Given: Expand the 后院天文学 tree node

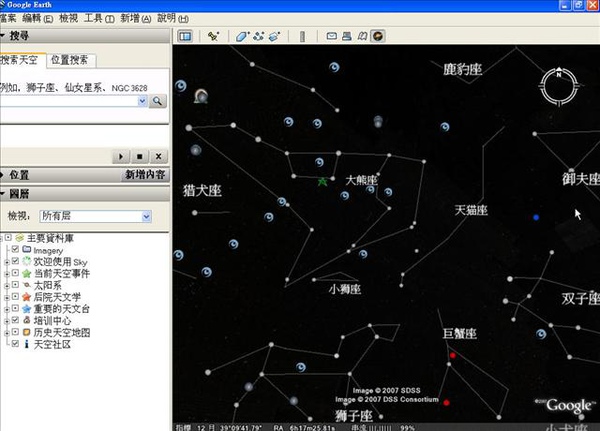Looking at the screenshot, I should point(7,297).
